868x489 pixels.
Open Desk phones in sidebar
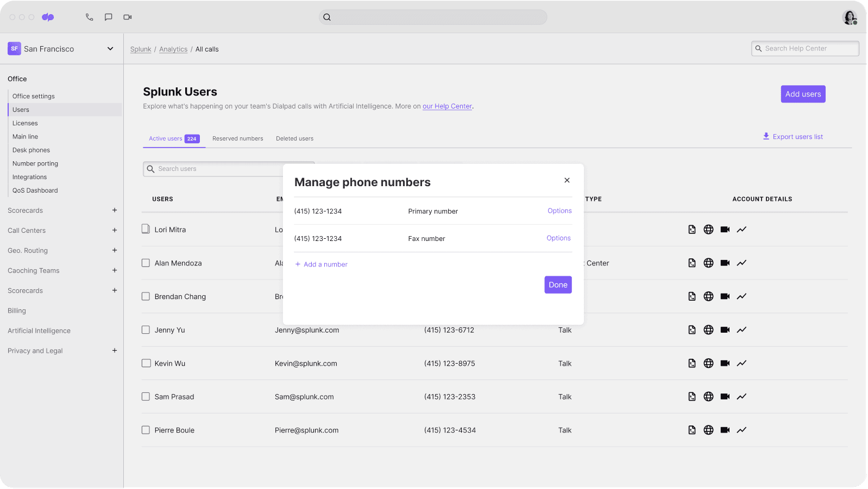(31, 150)
